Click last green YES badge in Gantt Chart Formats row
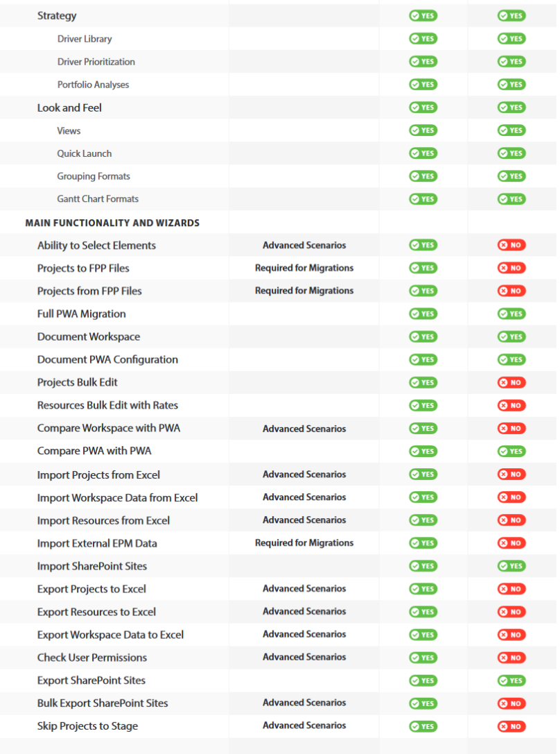 511,198
